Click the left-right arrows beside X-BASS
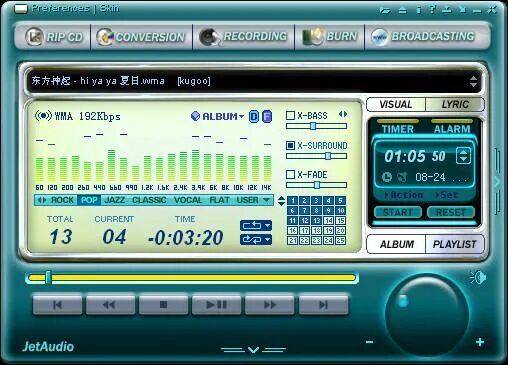This screenshot has width=508, height=365. coord(343,114)
